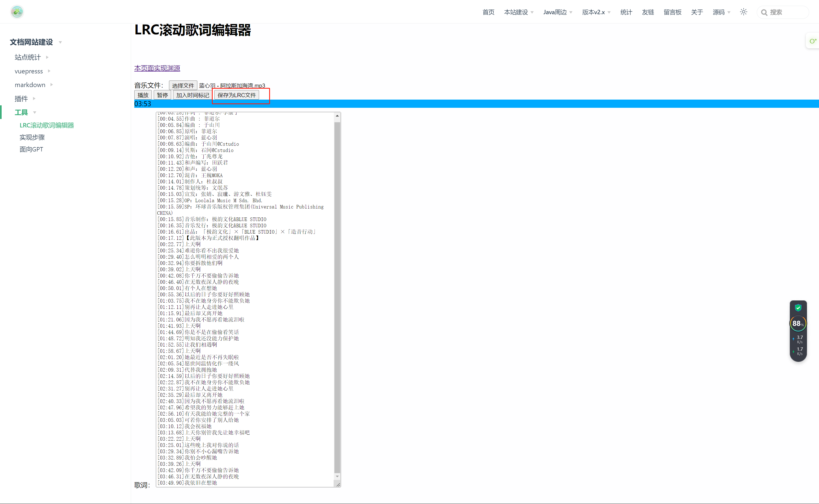The height and width of the screenshot is (504, 819).
Task: Click the scrollbar down arrow in lyrics box
Action: (337, 476)
